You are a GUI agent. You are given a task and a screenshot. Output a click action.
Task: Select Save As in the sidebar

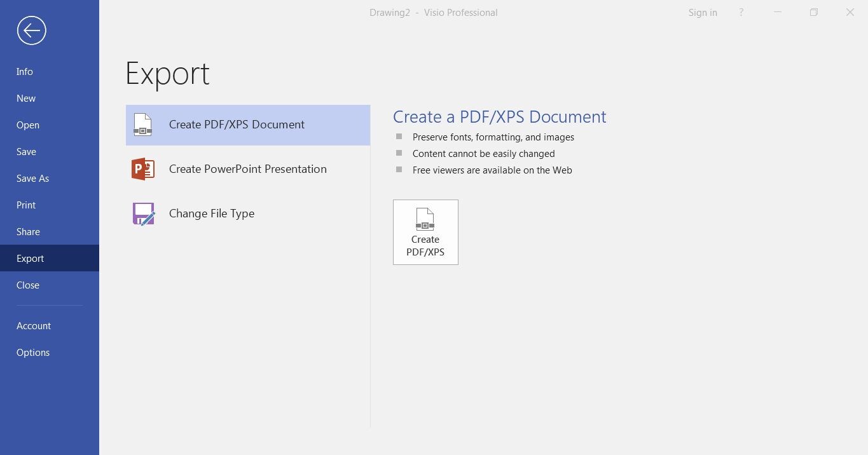click(32, 178)
